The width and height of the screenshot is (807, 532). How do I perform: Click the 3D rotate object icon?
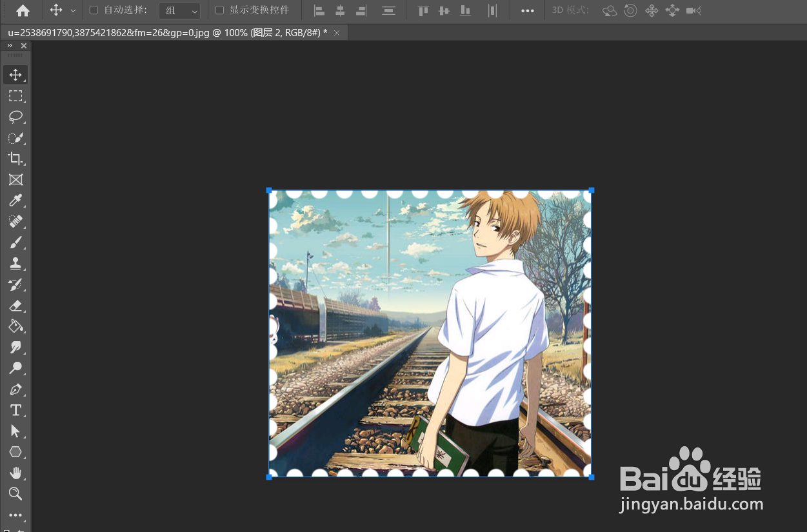click(x=609, y=11)
